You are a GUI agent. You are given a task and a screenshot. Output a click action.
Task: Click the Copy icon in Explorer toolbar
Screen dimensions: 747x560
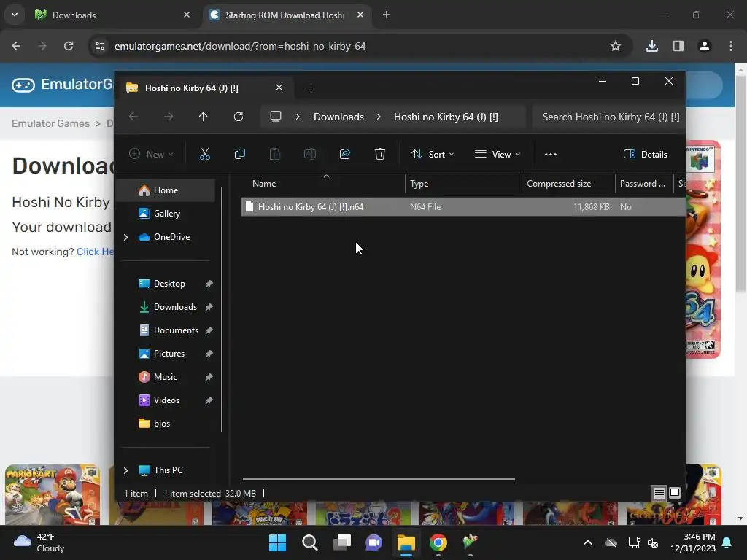point(239,154)
